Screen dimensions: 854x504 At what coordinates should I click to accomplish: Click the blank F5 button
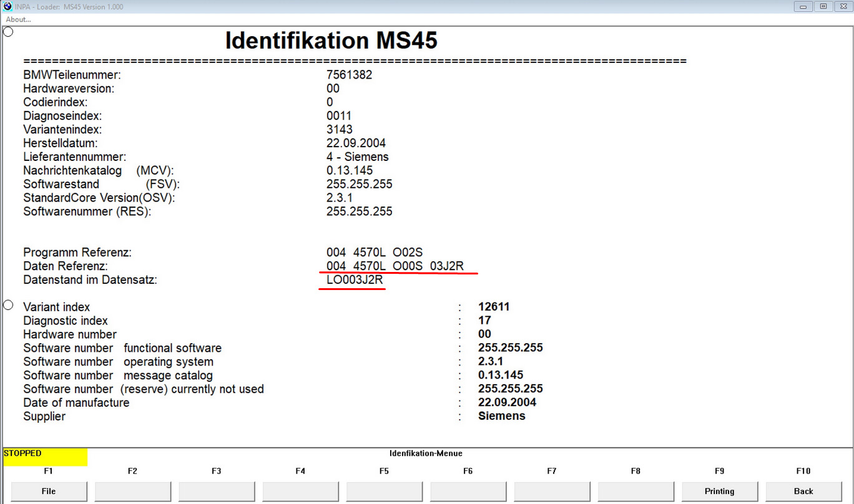click(385, 492)
